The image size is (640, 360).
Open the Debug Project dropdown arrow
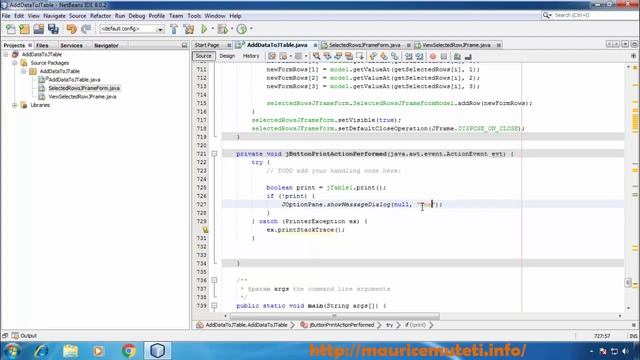coord(232,29)
